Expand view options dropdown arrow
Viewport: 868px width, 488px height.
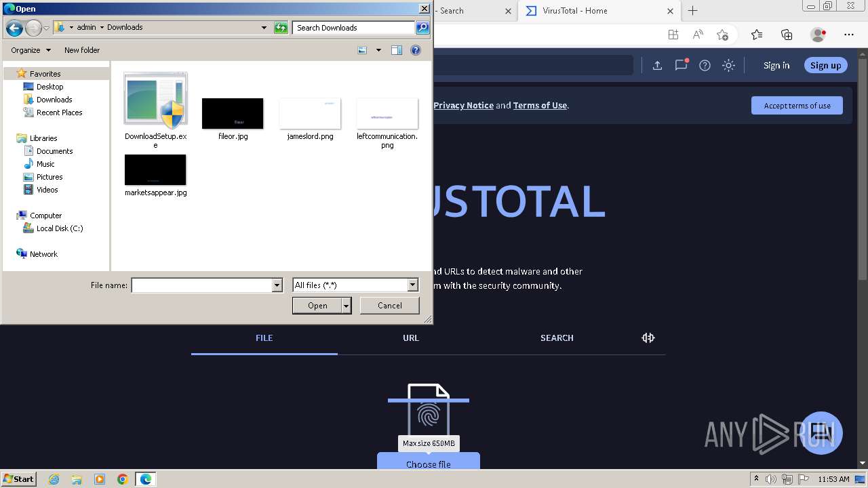378,50
